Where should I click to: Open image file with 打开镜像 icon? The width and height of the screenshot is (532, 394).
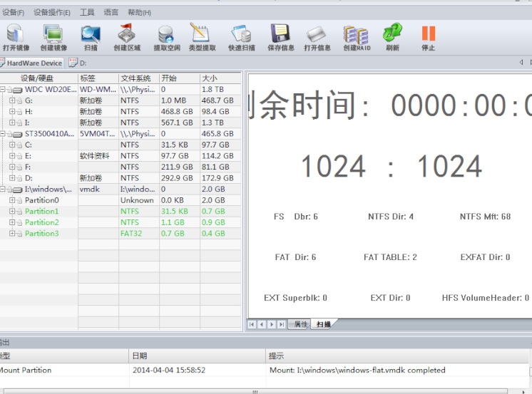(16, 37)
